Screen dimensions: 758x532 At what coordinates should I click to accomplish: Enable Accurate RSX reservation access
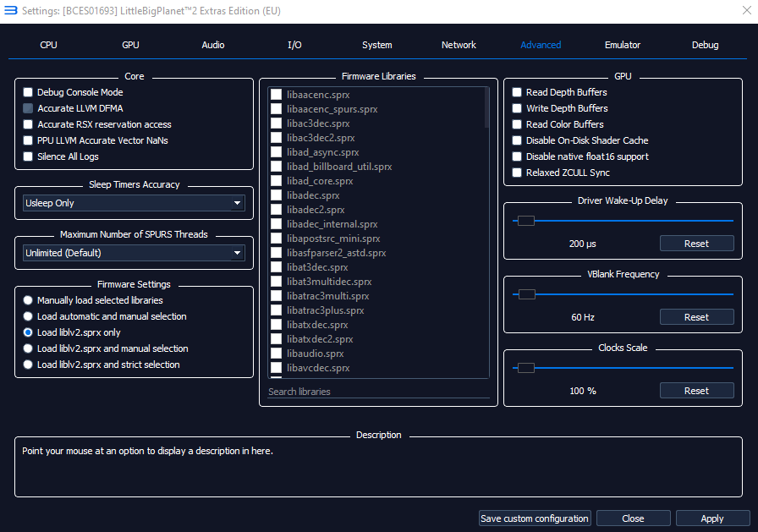(28, 124)
